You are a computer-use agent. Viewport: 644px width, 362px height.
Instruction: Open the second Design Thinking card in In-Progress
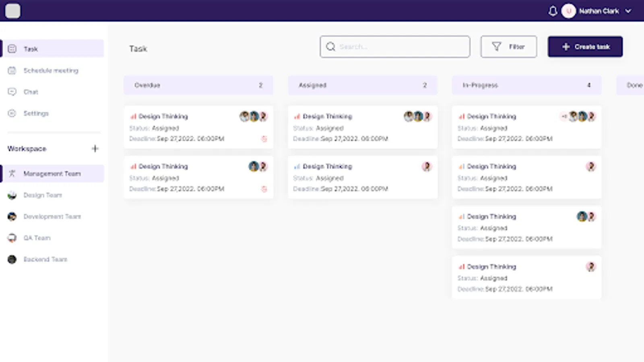coord(526,177)
